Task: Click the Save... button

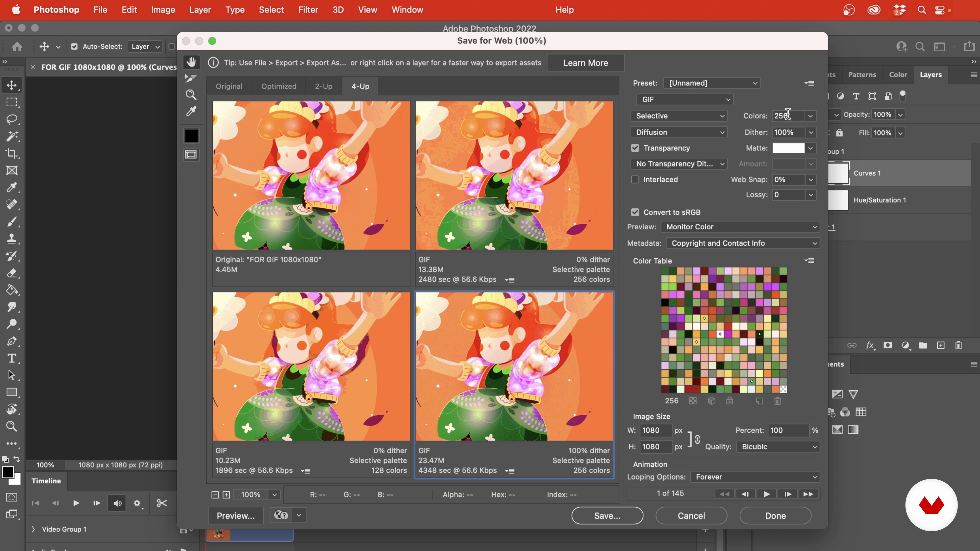Action: (607, 516)
